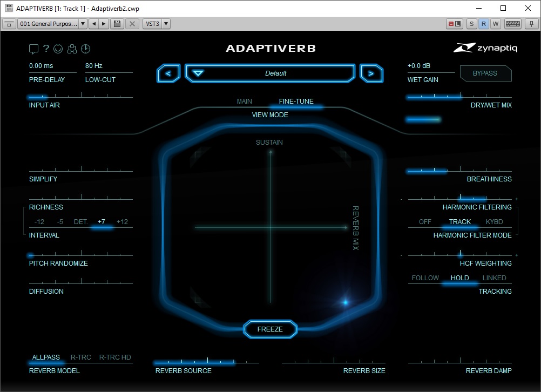Click the VST3 menu label
The width and height of the screenshot is (541, 392).
[x=152, y=24]
